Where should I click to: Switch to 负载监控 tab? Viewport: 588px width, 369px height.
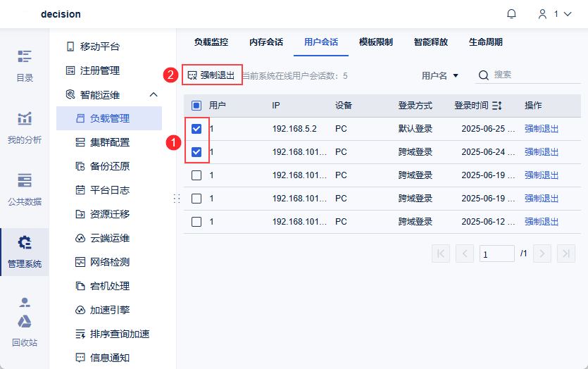coord(211,42)
